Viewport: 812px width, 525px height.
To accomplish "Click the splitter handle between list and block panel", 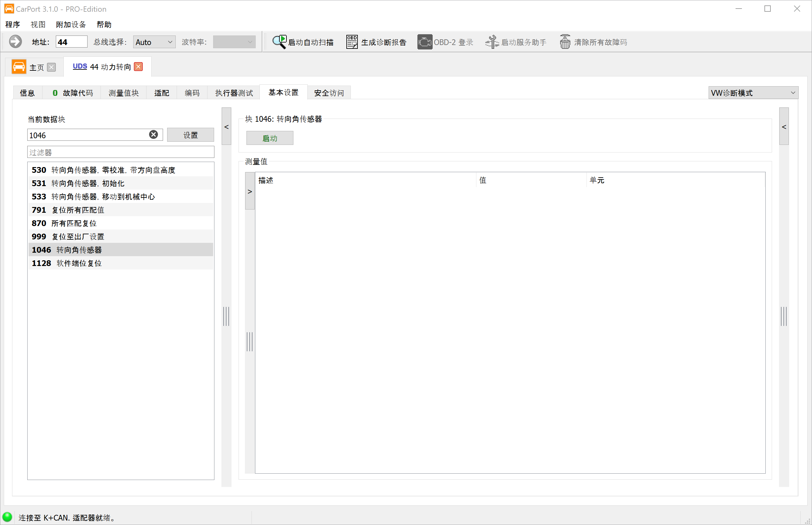I will 226,316.
